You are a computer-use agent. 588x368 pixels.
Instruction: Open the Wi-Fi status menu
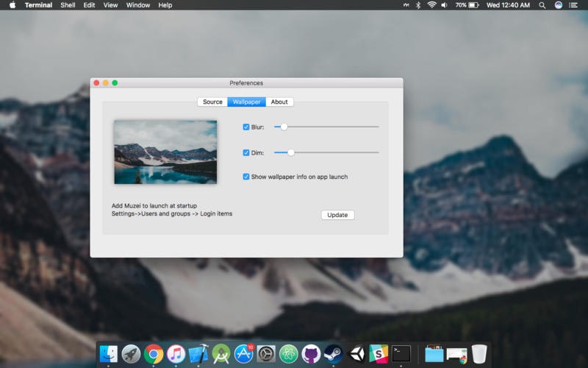[x=431, y=5]
